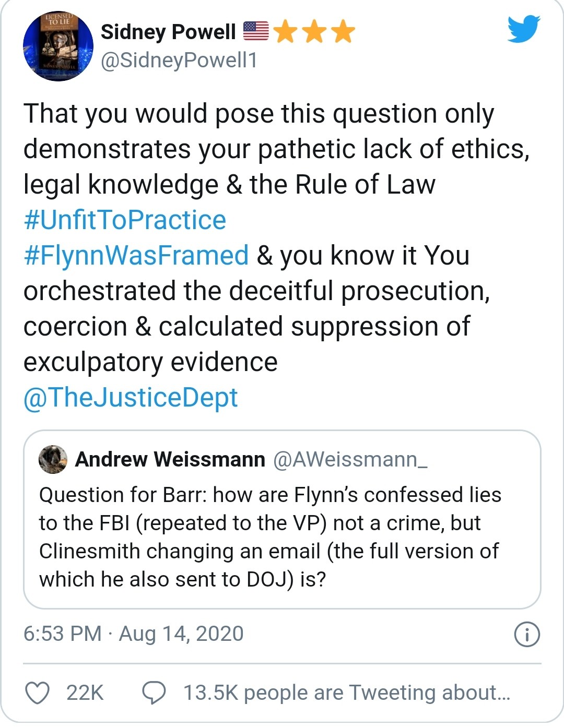Like the tweet with heart icon
The image size is (564, 728).
[x=38, y=693]
